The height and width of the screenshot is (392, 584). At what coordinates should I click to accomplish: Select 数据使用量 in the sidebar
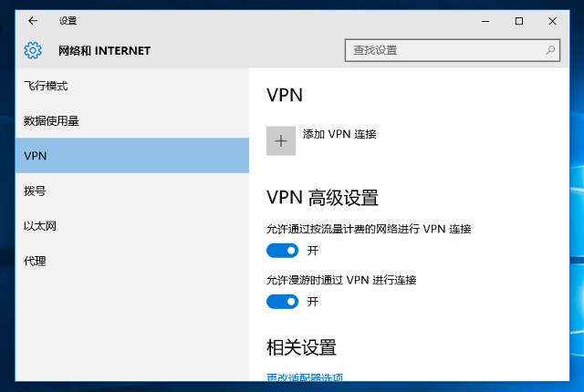52,120
